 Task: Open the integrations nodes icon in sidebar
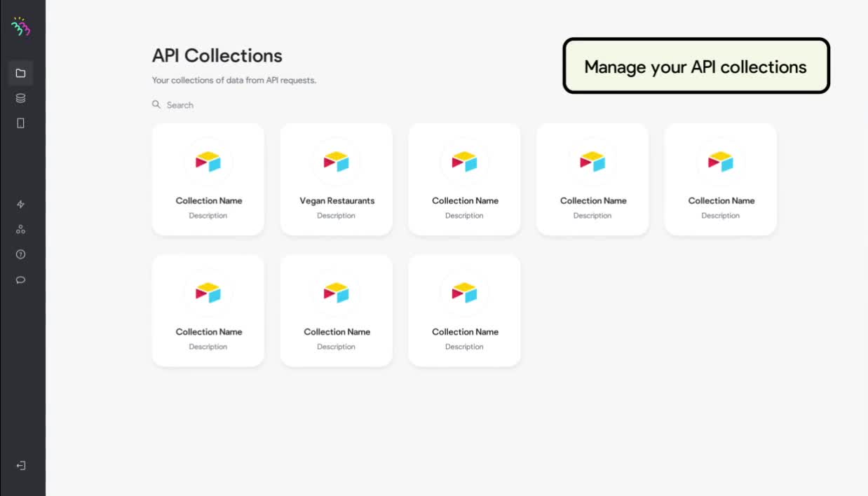[20, 229]
